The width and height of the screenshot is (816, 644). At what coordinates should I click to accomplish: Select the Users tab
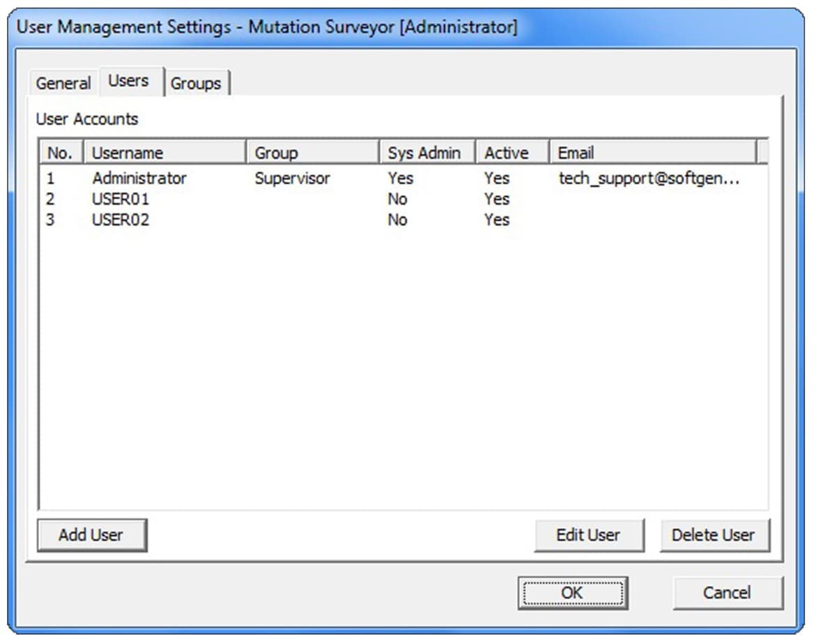pyautogui.click(x=129, y=81)
